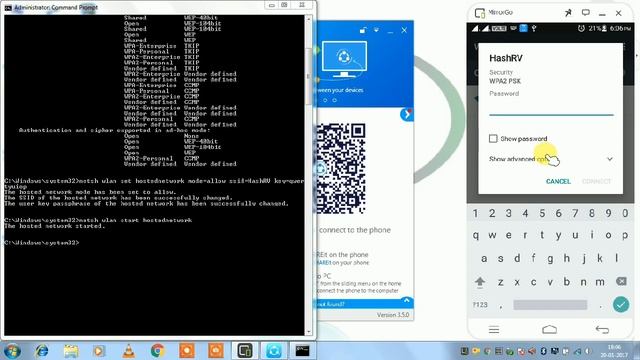Switch to Command Prompt via taskbar icon

[303, 351]
